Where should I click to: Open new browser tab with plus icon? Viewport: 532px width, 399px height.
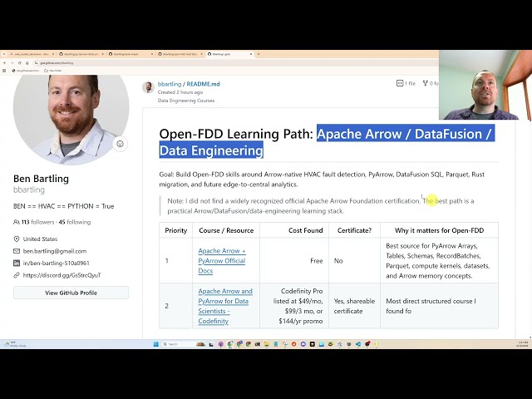point(259,54)
